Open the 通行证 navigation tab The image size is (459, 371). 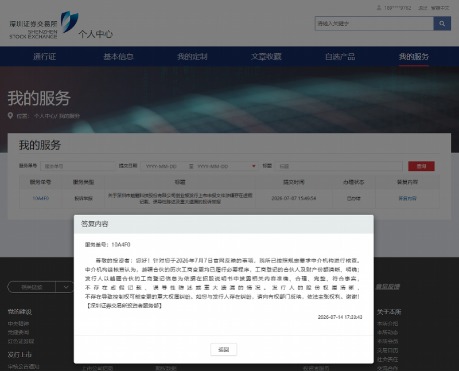click(44, 56)
